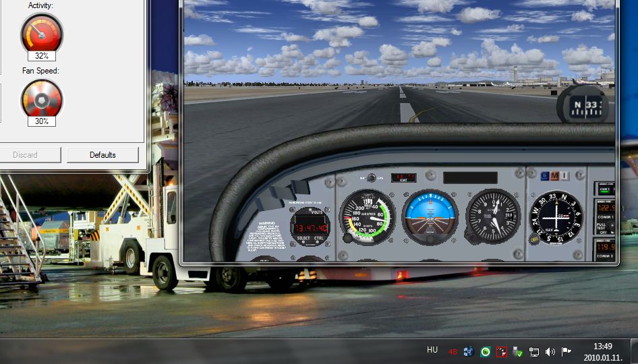The image size is (638, 364).
Task: Click the airspeed indicator adjustment knob
Action: point(347,239)
